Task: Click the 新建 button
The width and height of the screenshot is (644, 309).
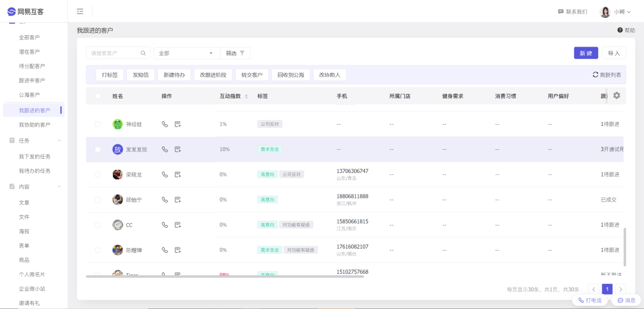Action: point(586,53)
